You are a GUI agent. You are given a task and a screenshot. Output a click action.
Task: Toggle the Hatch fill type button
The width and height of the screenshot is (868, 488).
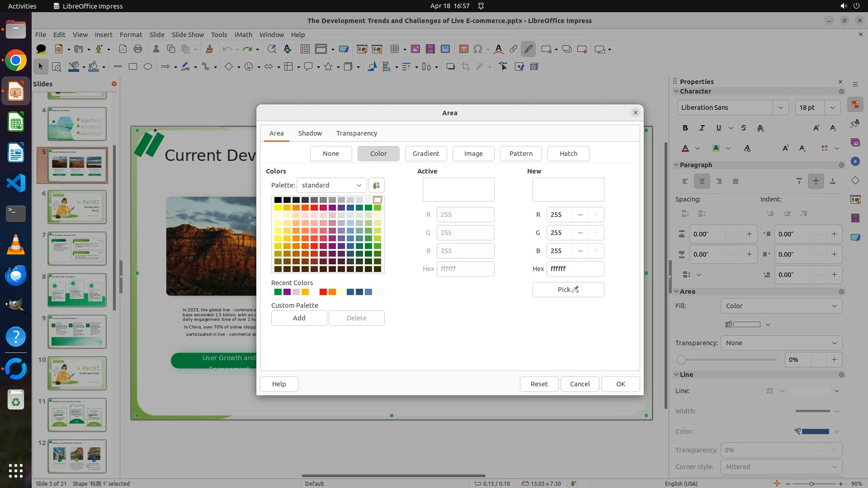point(568,154)
